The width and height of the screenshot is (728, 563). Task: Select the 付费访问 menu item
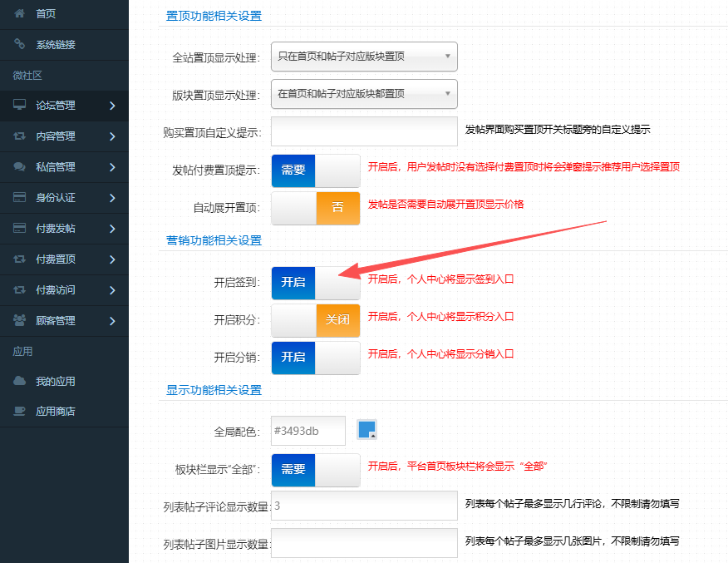pyautogui.click(x=56, y=289)
